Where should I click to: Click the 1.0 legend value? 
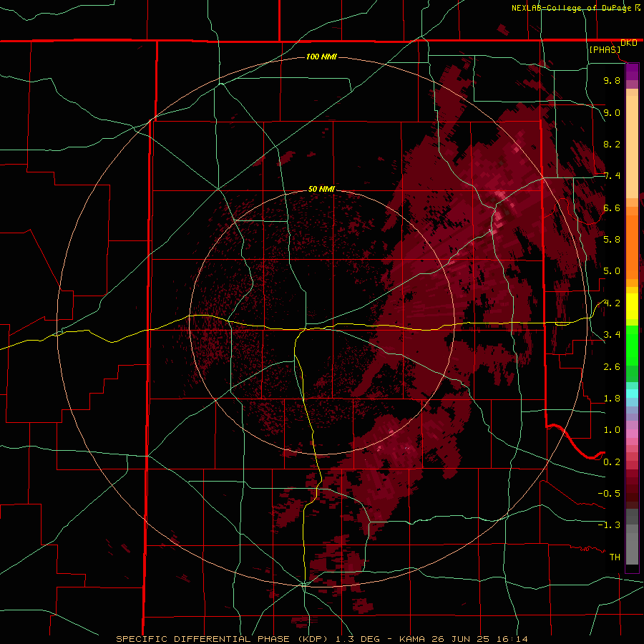point(612,429)
